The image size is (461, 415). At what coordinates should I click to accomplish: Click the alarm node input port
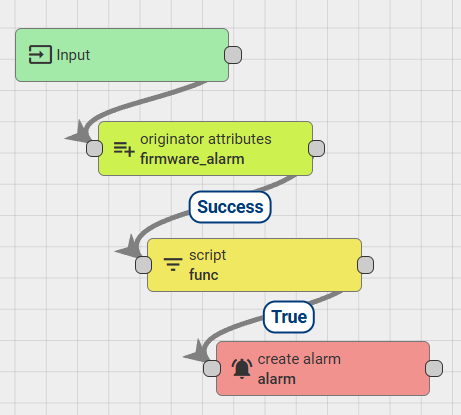click(212, 368)
